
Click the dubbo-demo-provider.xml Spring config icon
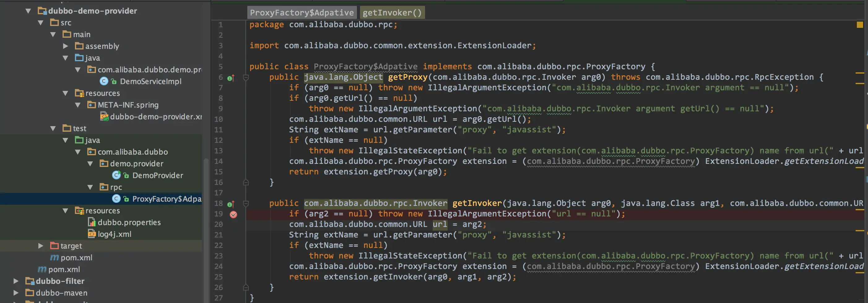coord(104,117)
